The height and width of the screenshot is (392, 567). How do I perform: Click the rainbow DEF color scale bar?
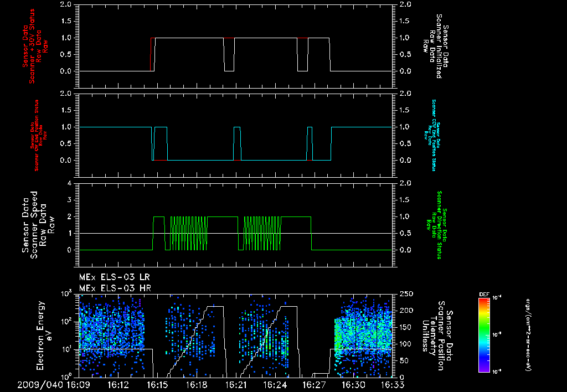[484, 335]
